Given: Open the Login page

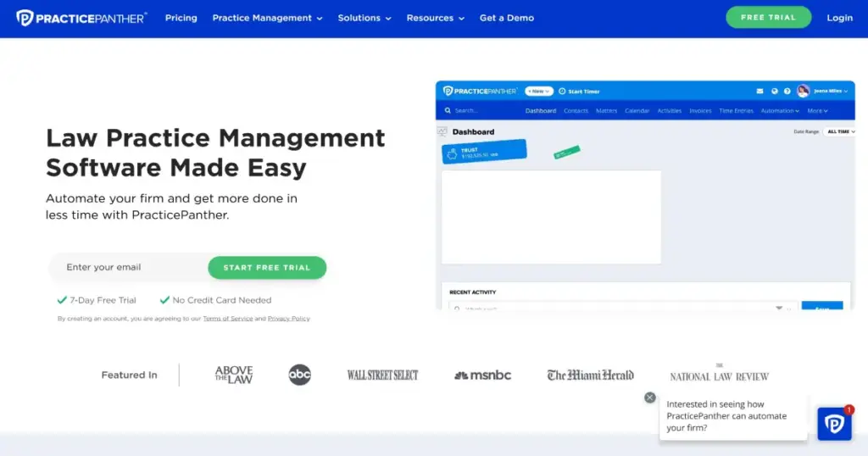Looking at the screenshot, I should coord(840,19).
